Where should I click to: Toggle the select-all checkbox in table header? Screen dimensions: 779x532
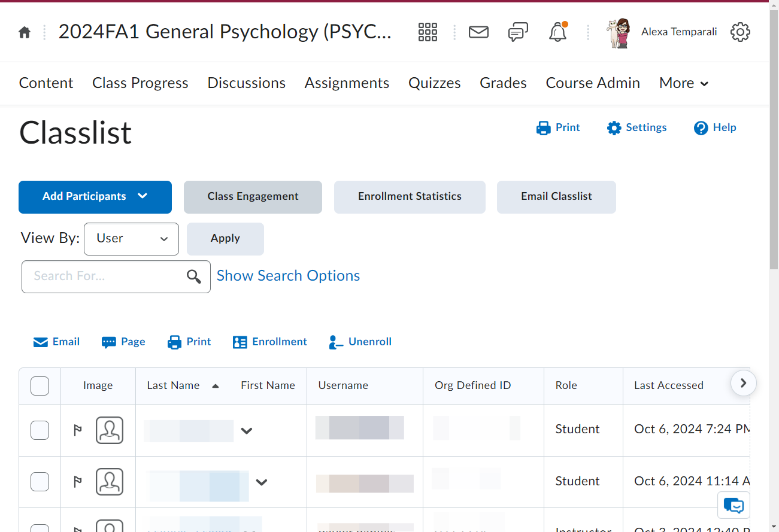pyautogui.click(x=40, y=386)
